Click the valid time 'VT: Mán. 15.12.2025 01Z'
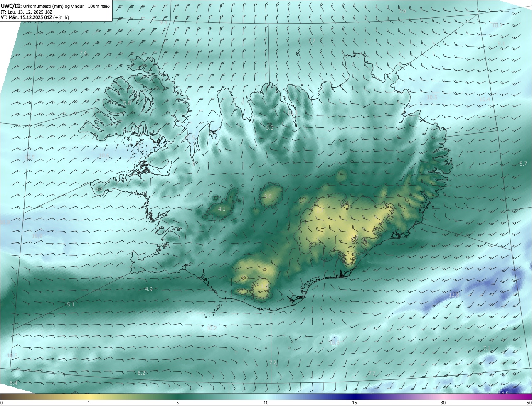This screenshot has width=532, height=406. click(25, 17)
